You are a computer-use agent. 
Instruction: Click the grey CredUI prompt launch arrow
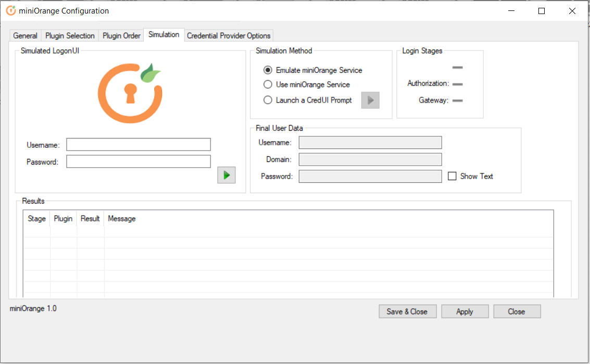(x=370, y=100)
